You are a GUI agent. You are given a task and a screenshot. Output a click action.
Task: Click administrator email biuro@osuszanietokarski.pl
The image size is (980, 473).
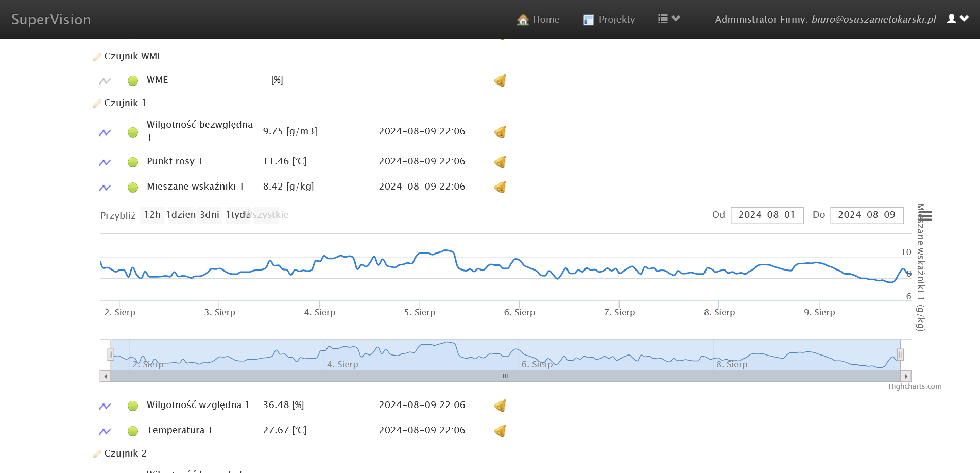873,20
